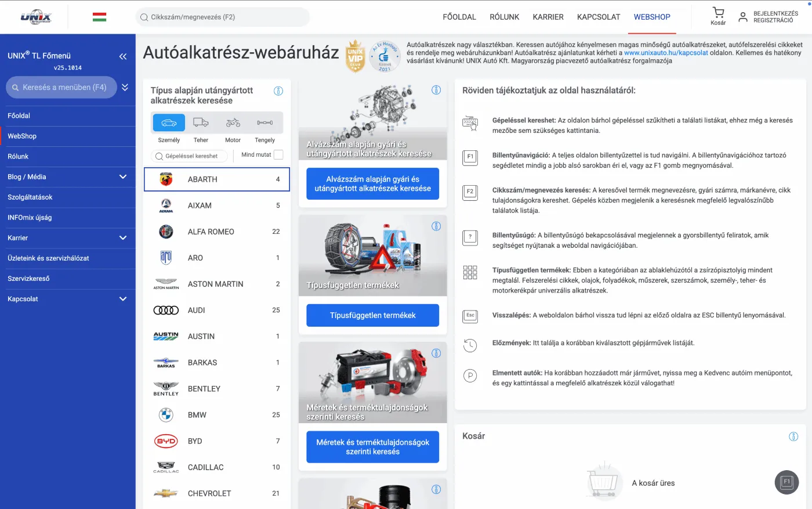Select the Teher truck type icon

[201, 122]
